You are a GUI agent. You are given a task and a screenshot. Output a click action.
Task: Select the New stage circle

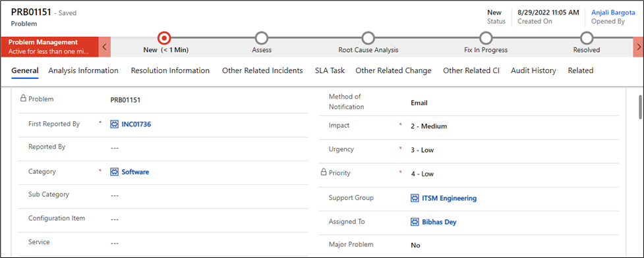click(164, 38)
